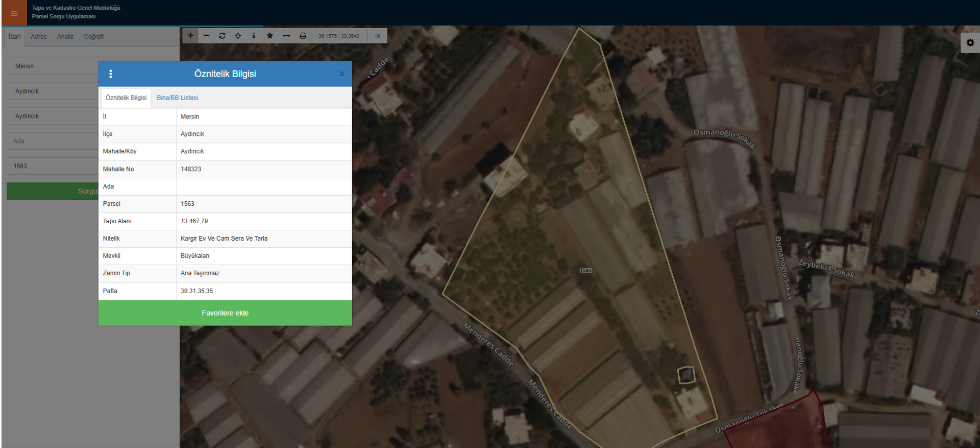Viewport: 980px width, 448px height.
Task: Select the measure distance arrow tool
Action: tap(286, 36)
